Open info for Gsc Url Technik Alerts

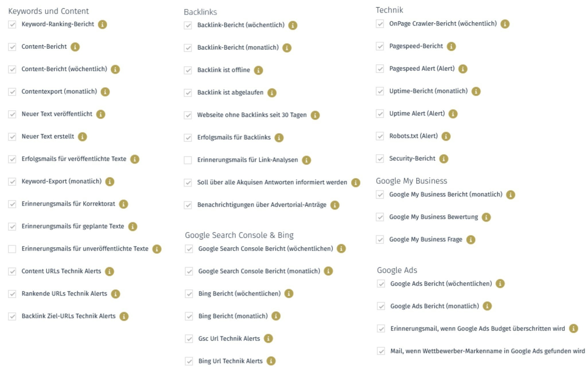click(268, 339)
